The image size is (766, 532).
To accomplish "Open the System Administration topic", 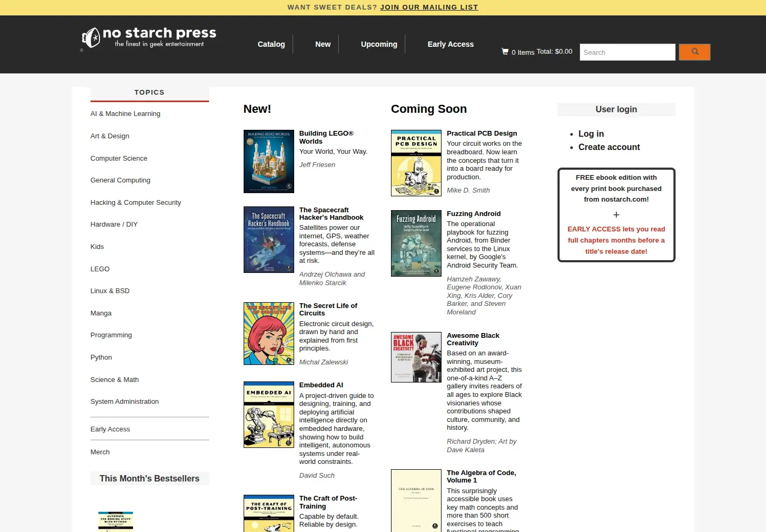I will point(124,402).
